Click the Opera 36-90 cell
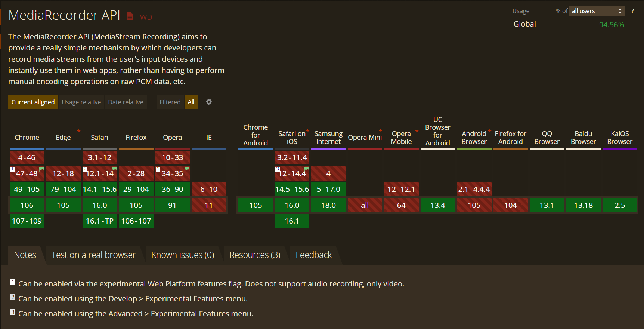 coord(173,189)
